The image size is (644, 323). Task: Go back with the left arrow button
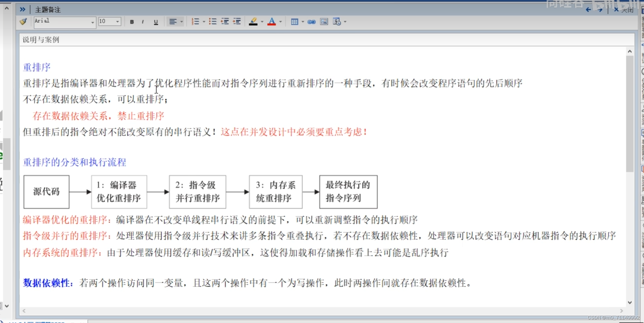(x=588, y=10)
